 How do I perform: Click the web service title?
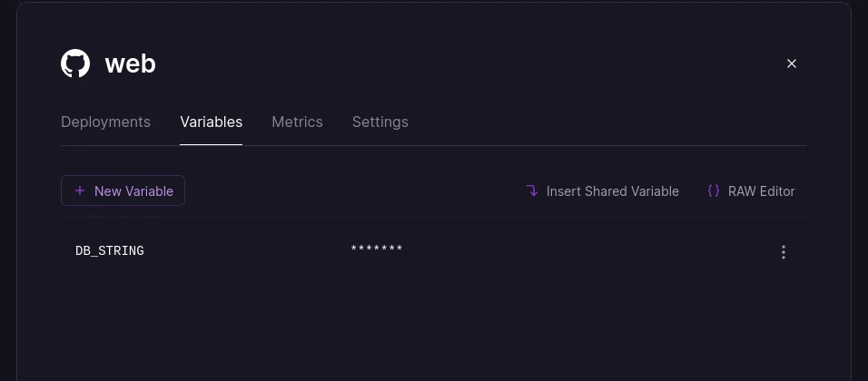pos(130,63)
